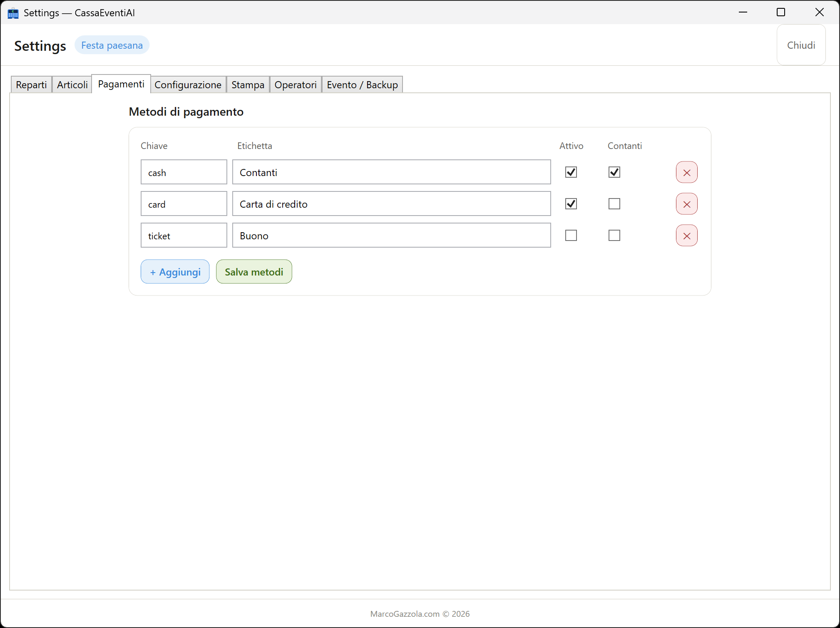Maximize the Settings window
Screen dimensions: 840x628
pyautogui.click(x=781, y=12)
